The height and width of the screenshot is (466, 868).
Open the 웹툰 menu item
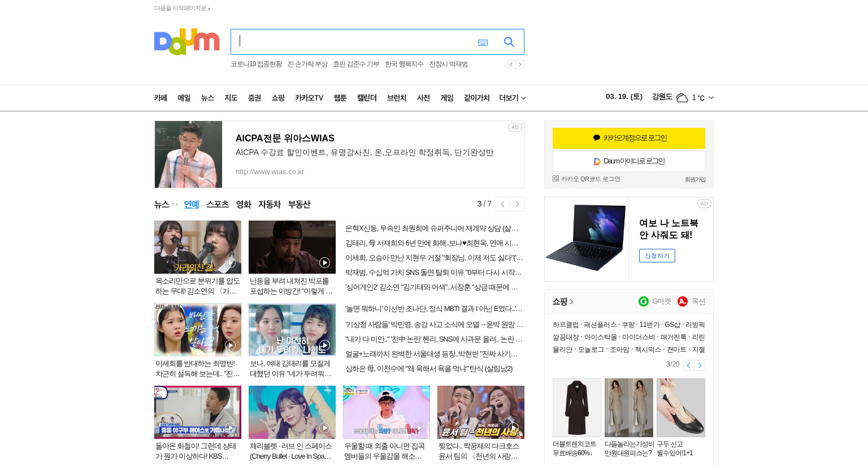[340, 98]
